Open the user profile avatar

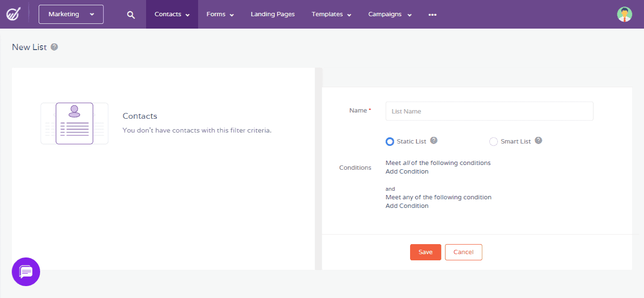click(x=624, y=14)
